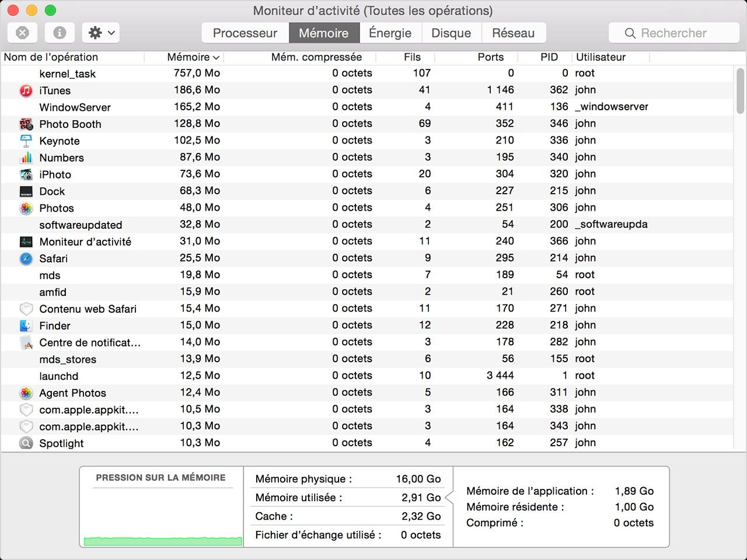Screen dimensions: 747x560
Task: Open the gear settings dropdown menu
Action: [100, 33]
